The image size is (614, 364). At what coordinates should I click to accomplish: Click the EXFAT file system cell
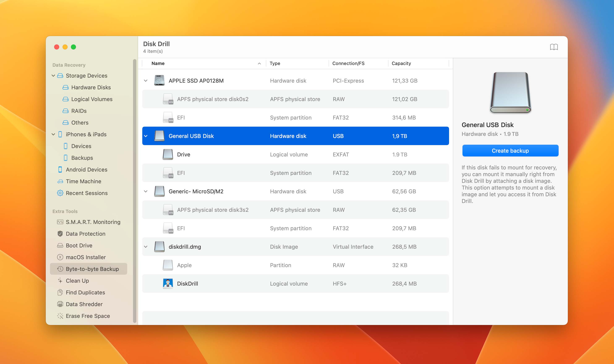(x=341, y=155)
